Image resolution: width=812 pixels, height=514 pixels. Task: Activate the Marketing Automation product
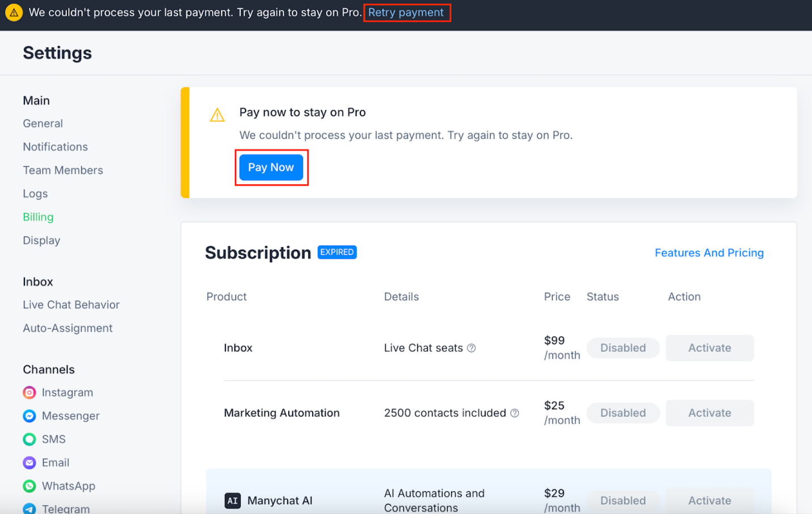pyautogui.click(x=709, y=413)
